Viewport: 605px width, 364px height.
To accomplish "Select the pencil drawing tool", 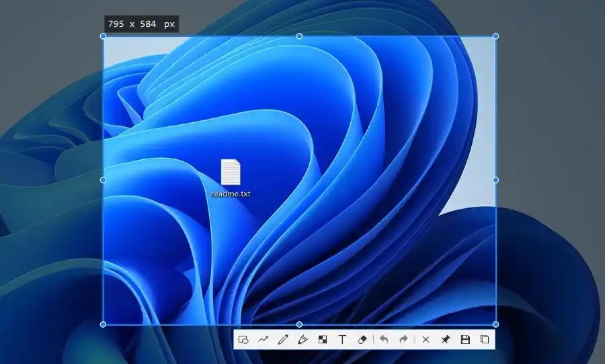I will 283,340.
